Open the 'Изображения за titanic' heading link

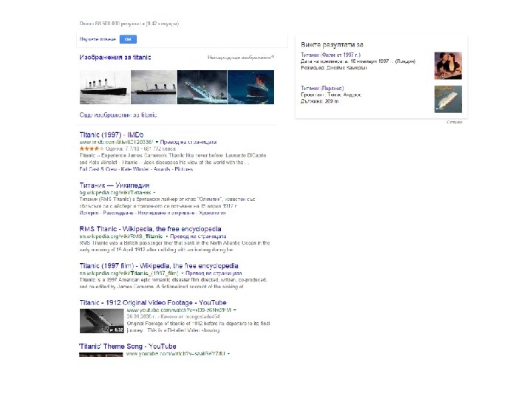[115, 58]
